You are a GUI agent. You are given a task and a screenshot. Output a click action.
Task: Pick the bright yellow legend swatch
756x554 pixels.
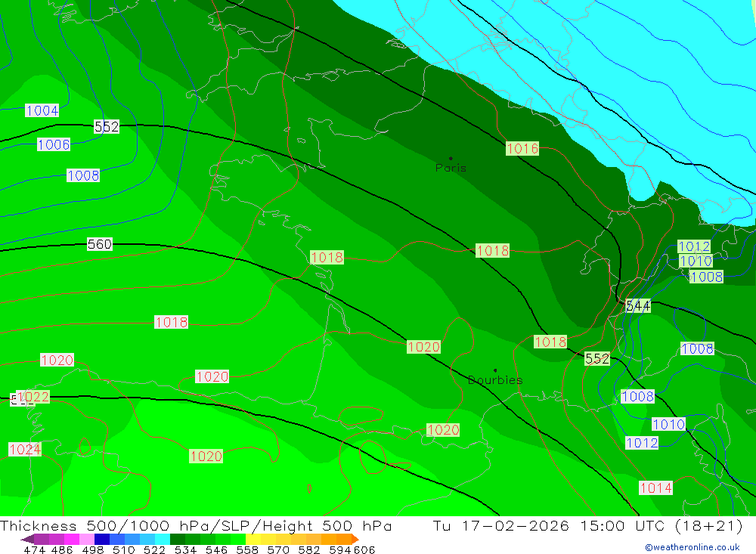[253, 539]
